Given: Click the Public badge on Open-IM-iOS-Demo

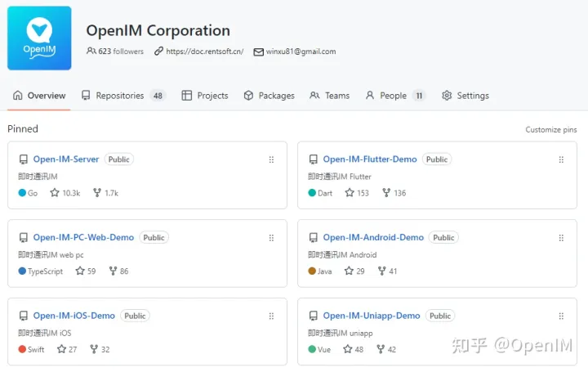Looking at the screenshot, I should tap(135, 316).
